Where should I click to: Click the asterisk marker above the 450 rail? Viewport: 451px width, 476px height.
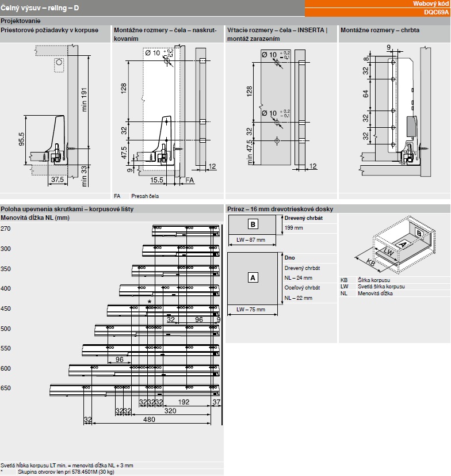(149, 302)
